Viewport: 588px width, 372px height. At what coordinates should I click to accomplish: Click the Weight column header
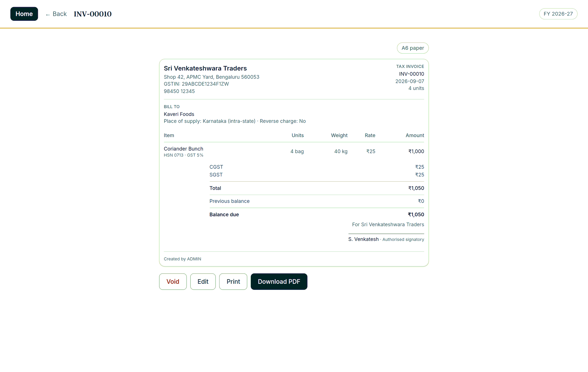[x=339, y=135]
